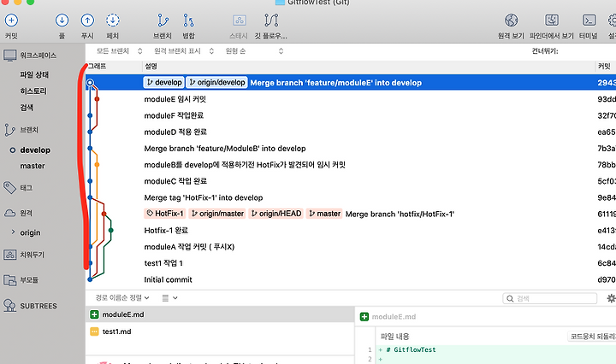Click the file search (검색) field
This screenshot has height=364, width=616.
pos(550,298)
